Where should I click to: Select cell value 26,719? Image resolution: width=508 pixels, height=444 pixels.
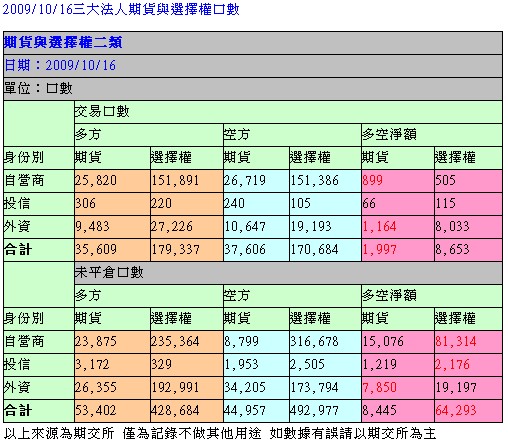tap(245, 180)
